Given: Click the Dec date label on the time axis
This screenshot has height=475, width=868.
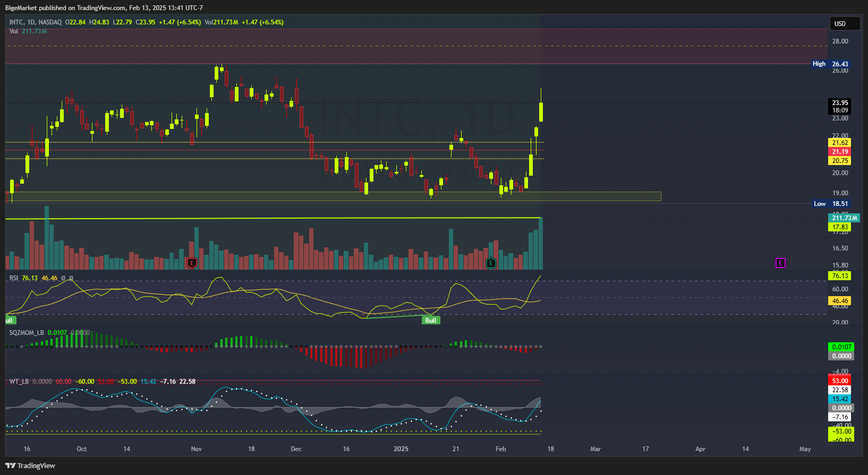Looking at the screenshot, I should (x=296, y=449).
